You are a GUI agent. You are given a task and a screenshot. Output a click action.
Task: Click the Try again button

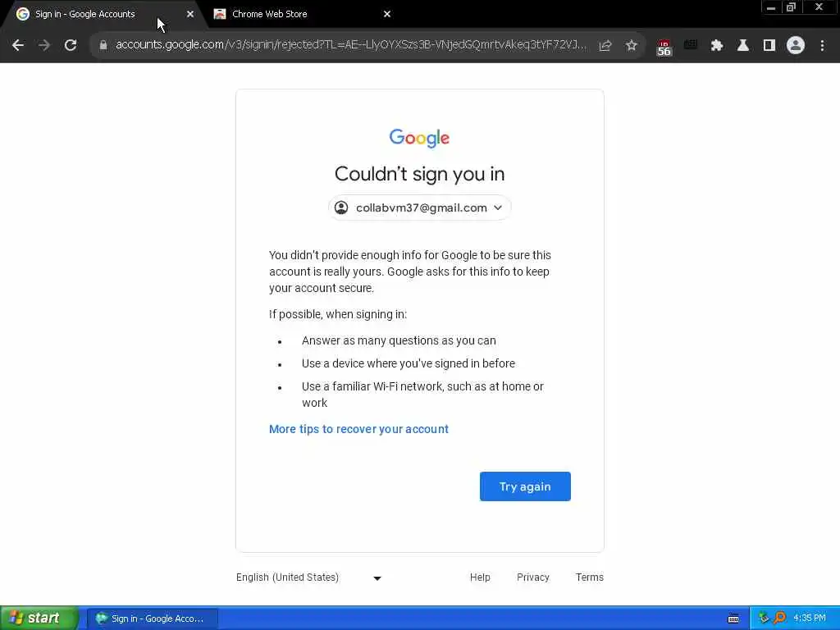click(525, 486)
